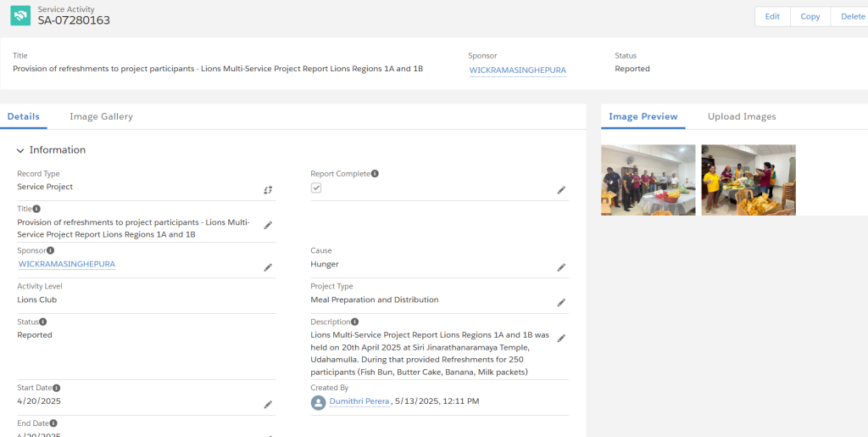Click the Copy button
Image resolution: width=868 pixels, height=437 pixels.
tap(810, 17)
